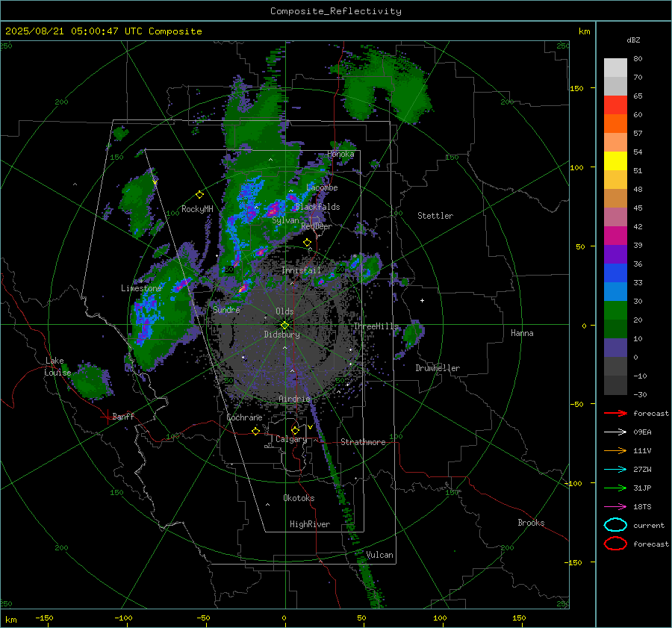672x628 pixels.
Task: Click the Brooks label
Action: 531,523
